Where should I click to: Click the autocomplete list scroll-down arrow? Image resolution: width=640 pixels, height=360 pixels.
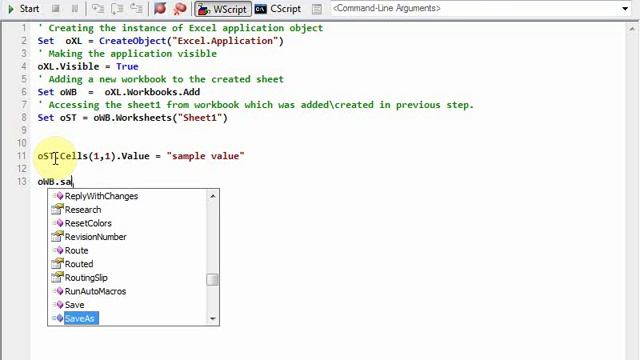click(213, 318)
